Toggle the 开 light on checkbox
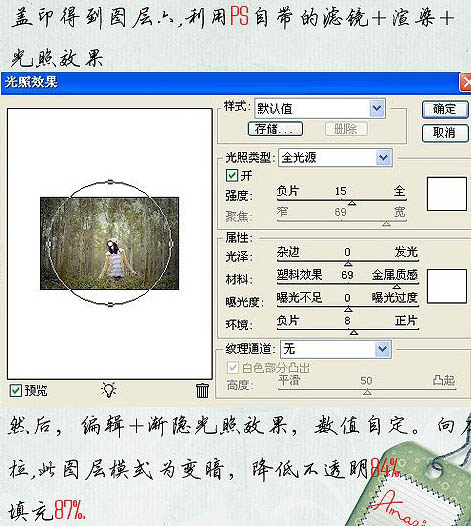Screen dimensions: 471x526 pyautogui.click(x=232, y=175)
